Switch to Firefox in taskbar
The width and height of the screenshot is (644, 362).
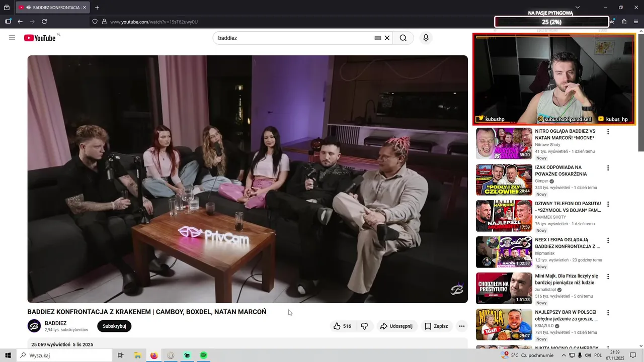coord(154,355)
